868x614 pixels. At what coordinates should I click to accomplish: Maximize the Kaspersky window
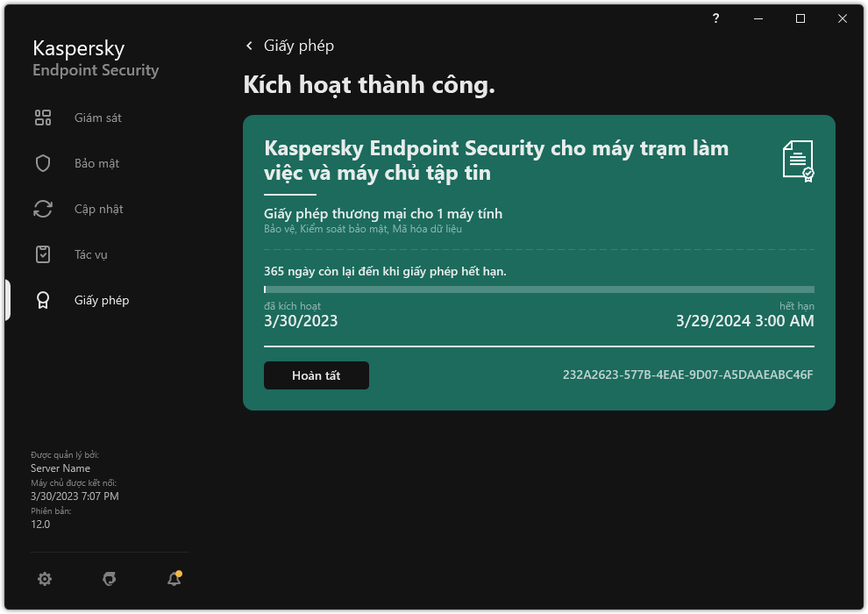tap(800, 18)
